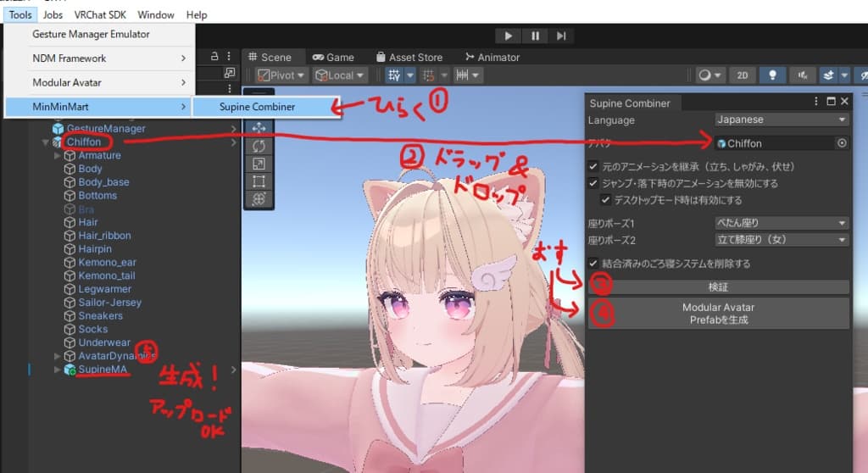Click Body mesh icon in hierarchy
Viewport: 868px width, 473px height.
click(x=70, y=169)
